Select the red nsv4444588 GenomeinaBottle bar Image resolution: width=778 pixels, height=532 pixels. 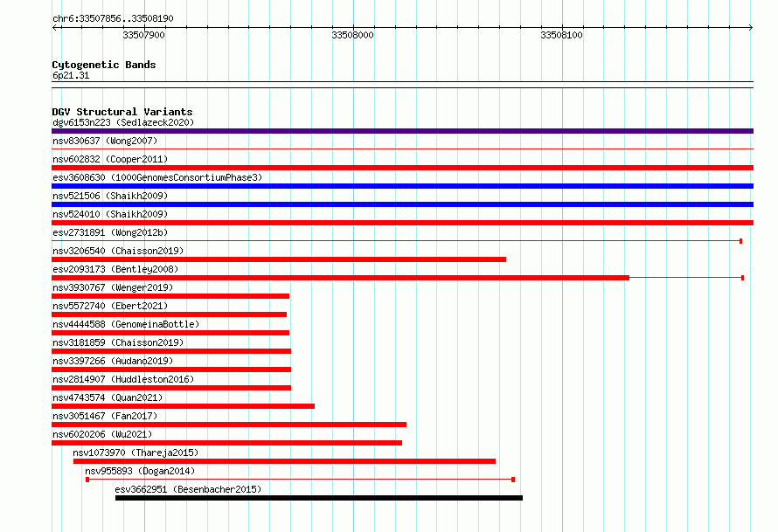[x=170, y=333]
